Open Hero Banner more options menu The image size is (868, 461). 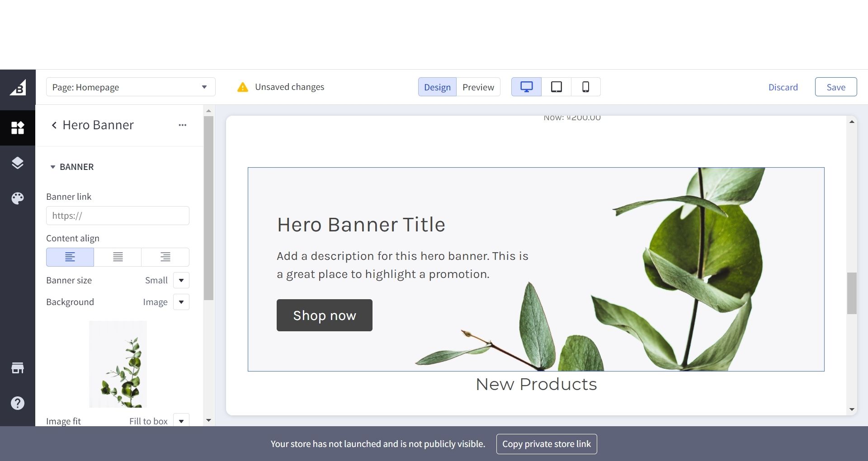(x=182, y=125)
